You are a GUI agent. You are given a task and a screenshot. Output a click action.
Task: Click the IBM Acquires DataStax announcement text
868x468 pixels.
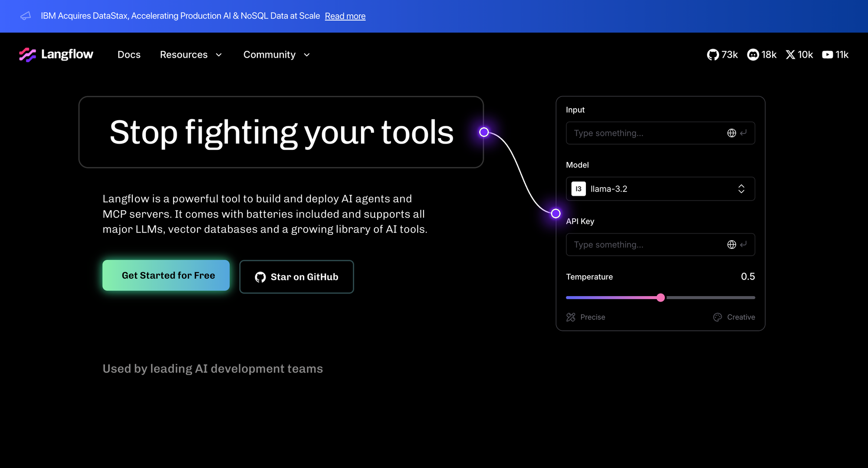180,16
